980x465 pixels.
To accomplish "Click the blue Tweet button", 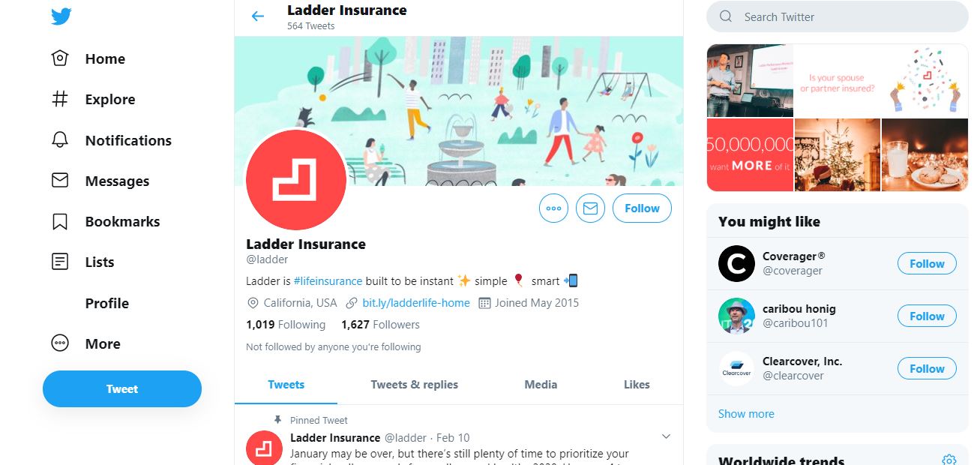I will coord(122,388).
